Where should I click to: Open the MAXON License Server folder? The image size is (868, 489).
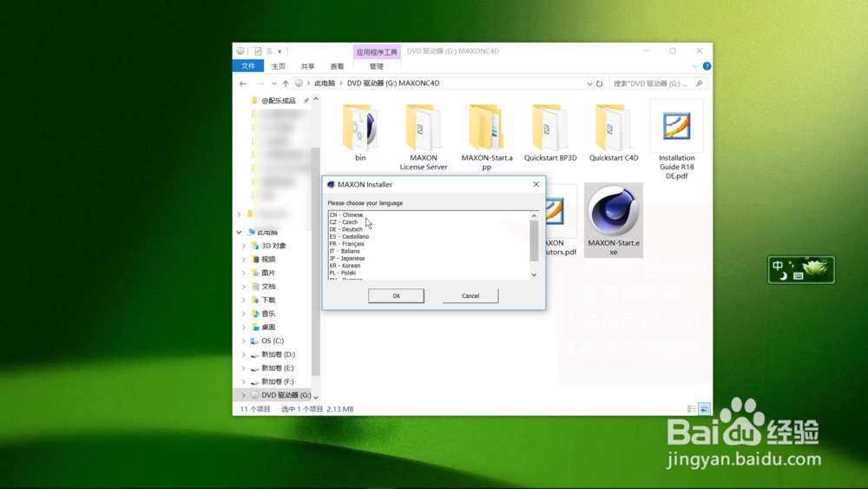pyautogui.click(x=424, y=136)
